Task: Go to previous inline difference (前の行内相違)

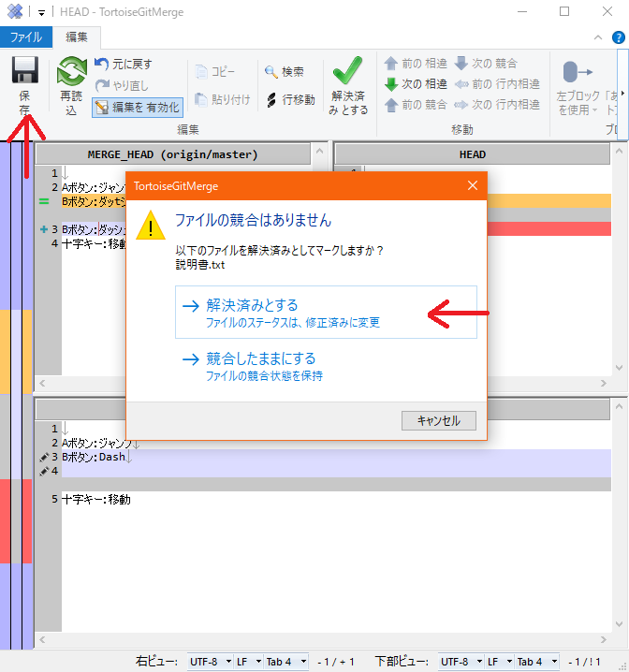Action: pyautogui.click(x=497, y=84)
